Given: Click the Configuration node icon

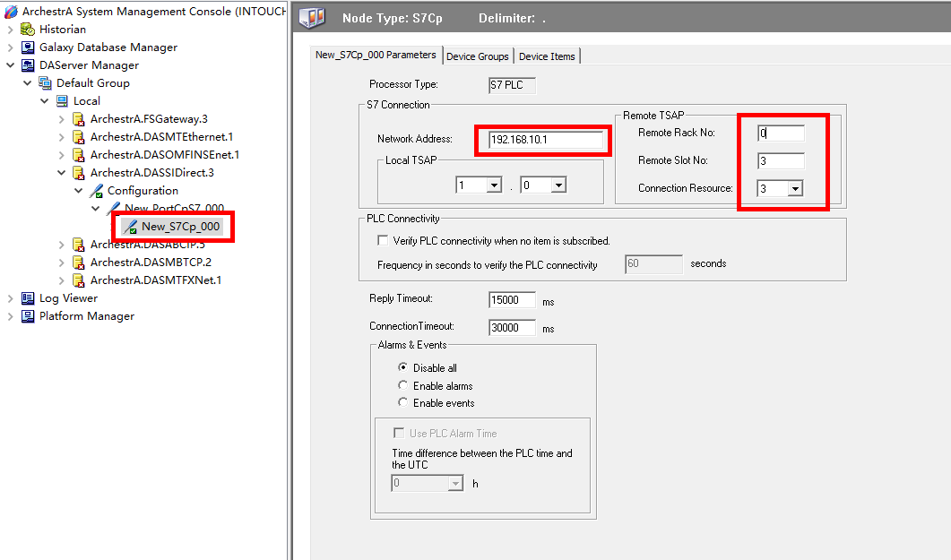Looking at the screenshot, I should click(96, 190).
